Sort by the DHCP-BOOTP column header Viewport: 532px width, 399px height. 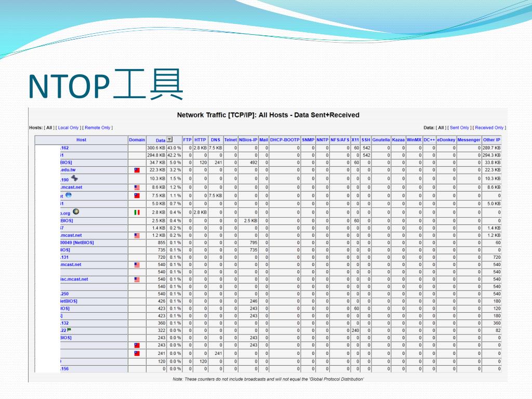click(x=285, y=140)
